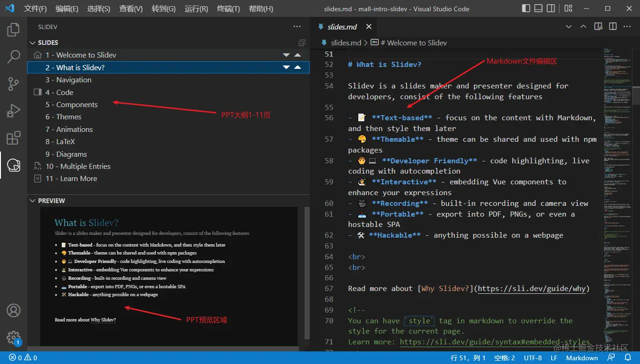Open the 选择(S) menu
Viewport: 640px width, 364px height.
(99, 8)
